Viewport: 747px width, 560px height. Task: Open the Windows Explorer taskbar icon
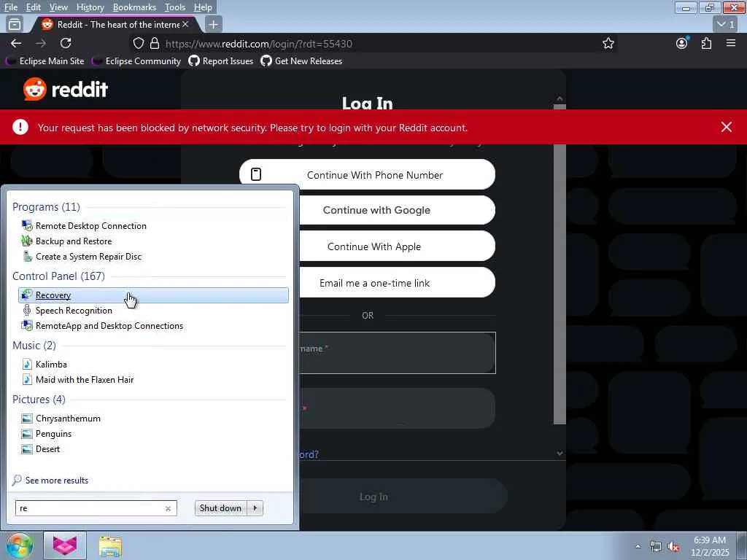pyautogui.click(x=110, y=546)
